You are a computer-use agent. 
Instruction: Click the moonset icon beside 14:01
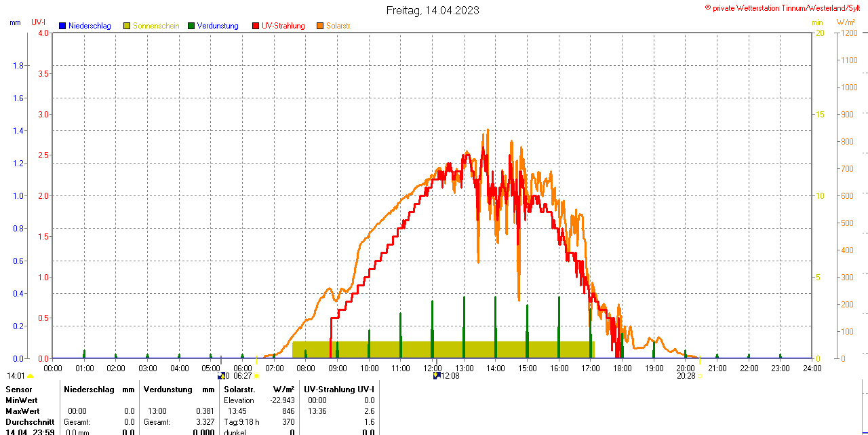[31, 376]
